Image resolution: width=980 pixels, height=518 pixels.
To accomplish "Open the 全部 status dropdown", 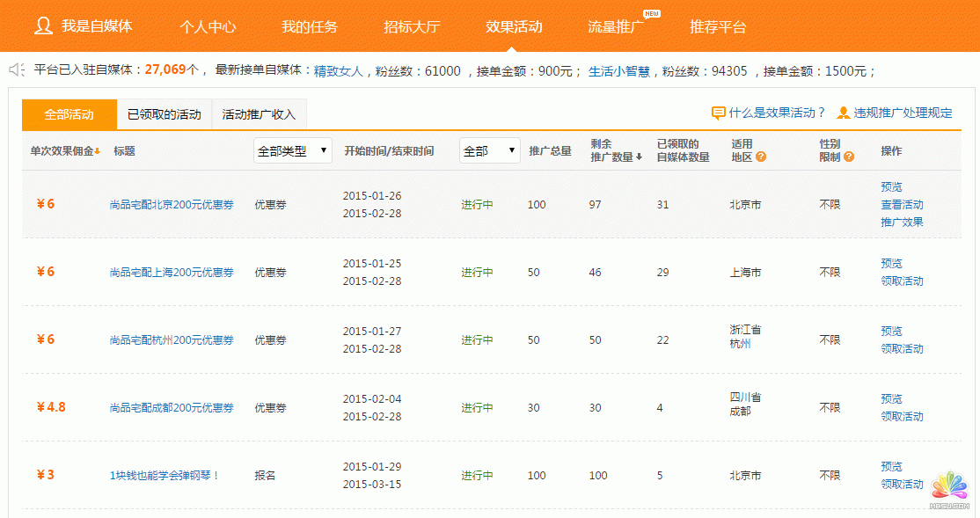I will click(490, 150).
